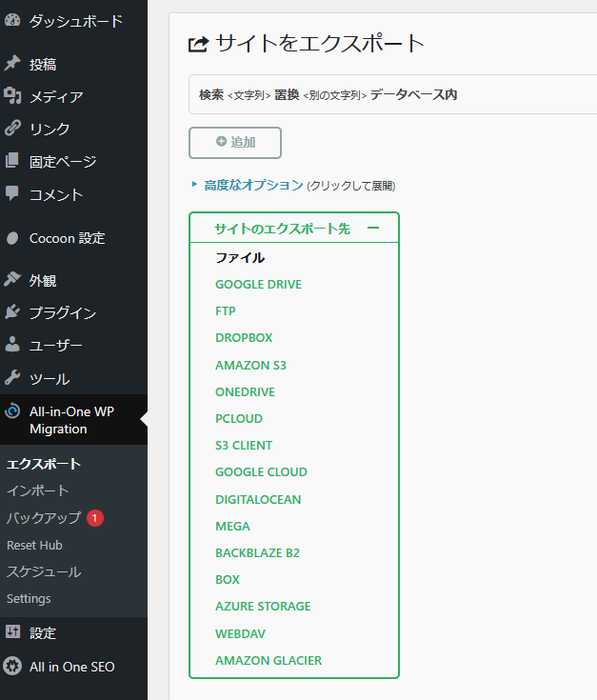Choose WEBDAV export destination
This screenshot has height=700, width=597.
pyautogui.click(x=240, y=634)
